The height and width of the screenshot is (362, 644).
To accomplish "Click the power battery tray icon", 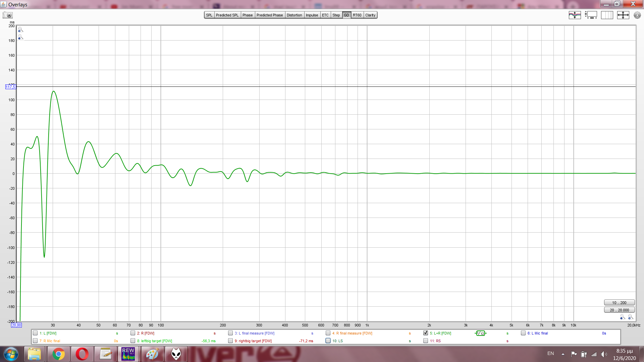I will tap(584, 354).
